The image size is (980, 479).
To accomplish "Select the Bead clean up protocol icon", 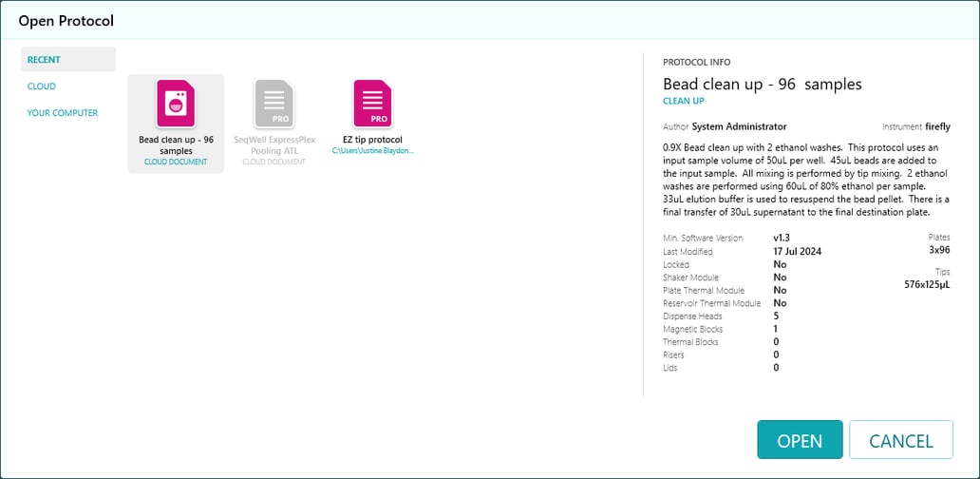I will (x=176, y=104).
